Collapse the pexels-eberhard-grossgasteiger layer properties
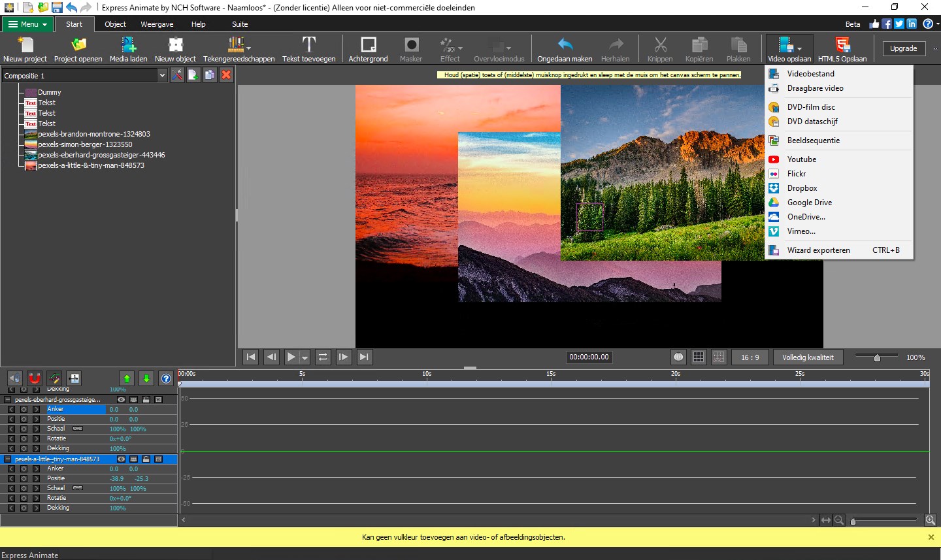Screen dimensions: 941x560 8,400
